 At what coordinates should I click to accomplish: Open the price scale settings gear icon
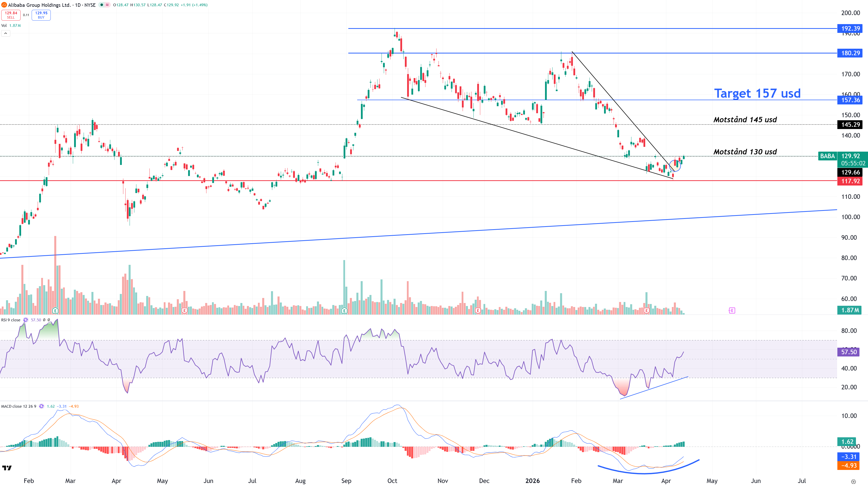tap(853, 482)
